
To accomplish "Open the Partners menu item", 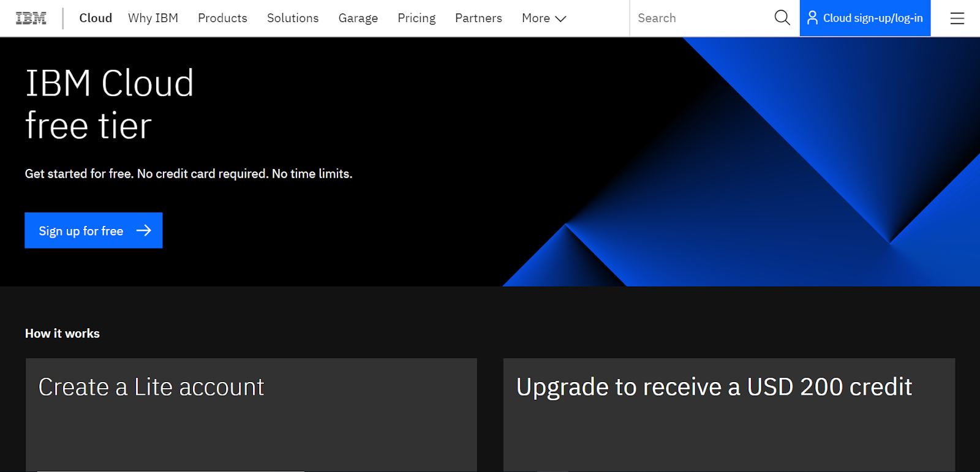I will [478, 18].
